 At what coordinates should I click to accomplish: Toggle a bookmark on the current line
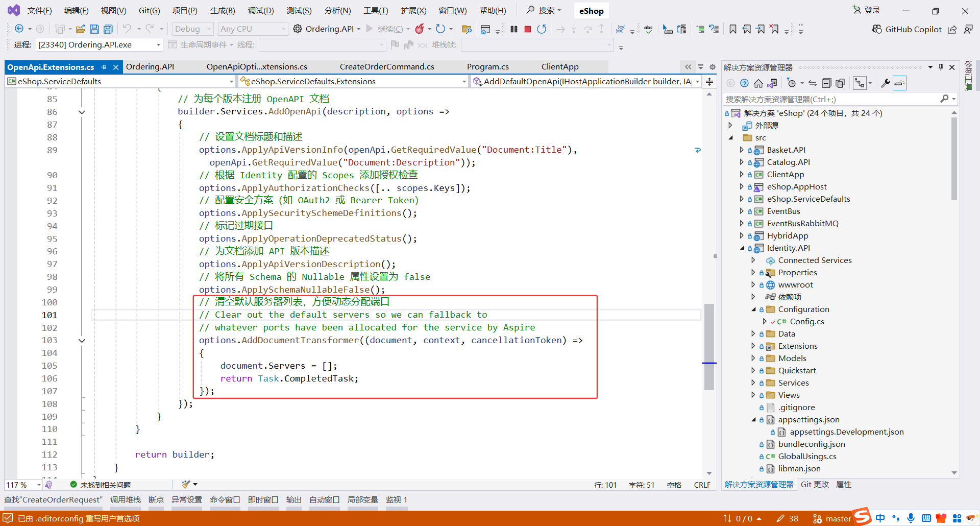pos(733,29)
